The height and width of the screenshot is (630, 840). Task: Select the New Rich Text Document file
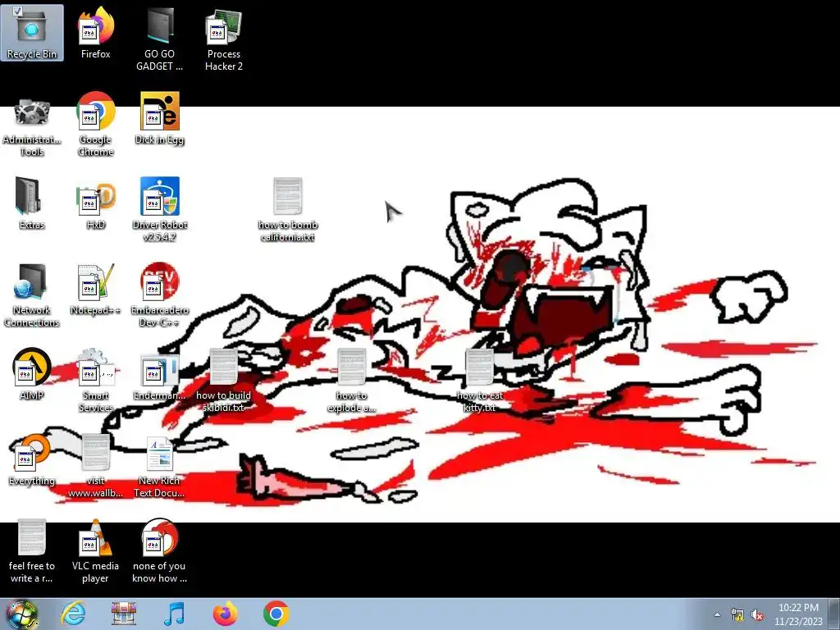click(x=159, y=465)
